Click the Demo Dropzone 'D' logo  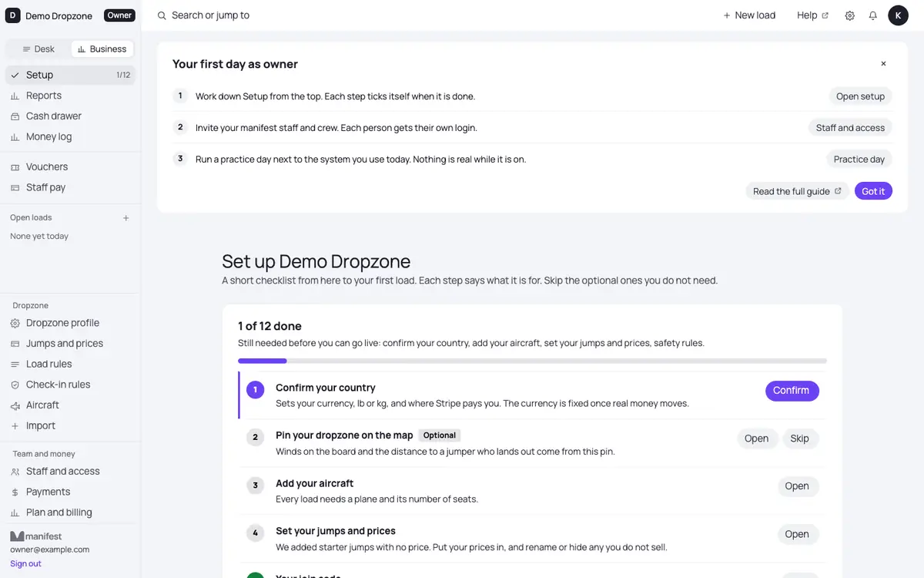[13, 15]
